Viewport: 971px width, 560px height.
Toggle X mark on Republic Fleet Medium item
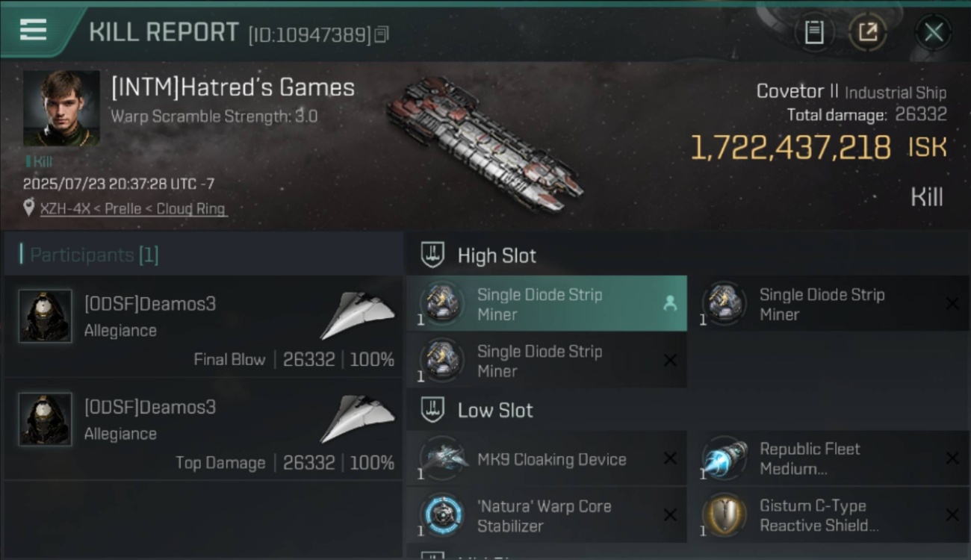[952, 458]
